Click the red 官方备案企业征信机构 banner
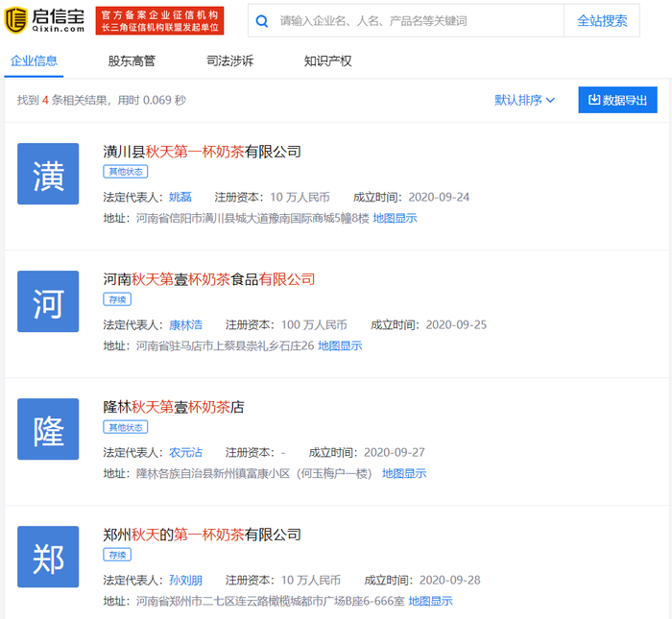Screen dimensions: 672x619 159,20
